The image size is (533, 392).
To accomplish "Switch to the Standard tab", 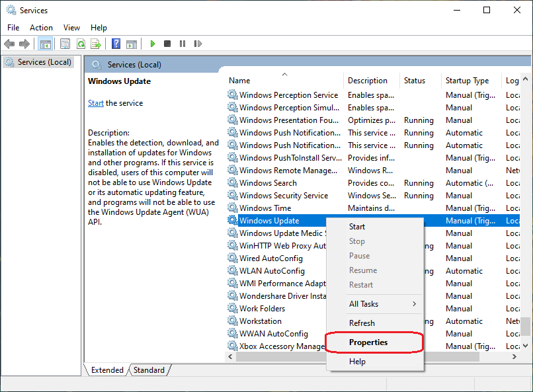I will pyautogui.click(x=149, y=370).
